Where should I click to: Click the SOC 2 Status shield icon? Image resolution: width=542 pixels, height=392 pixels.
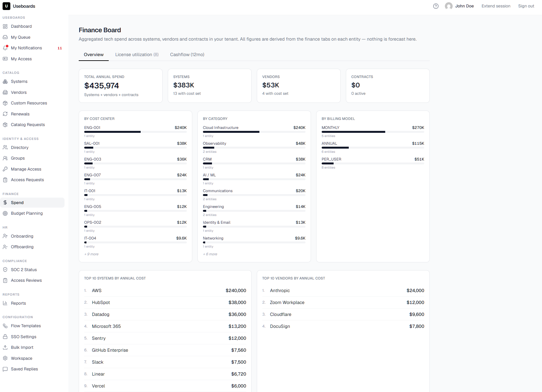pyautogui.click(x=5, y=270)
